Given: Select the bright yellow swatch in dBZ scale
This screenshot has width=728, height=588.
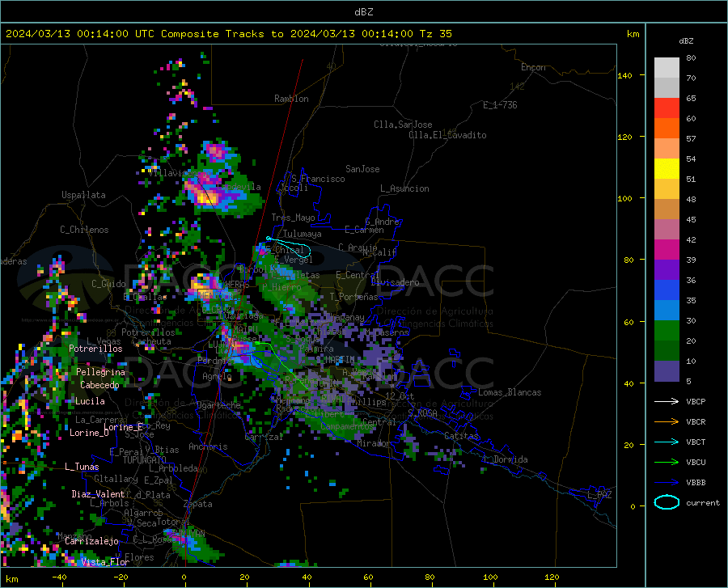Looking at the screenshot, I should 667,169.
